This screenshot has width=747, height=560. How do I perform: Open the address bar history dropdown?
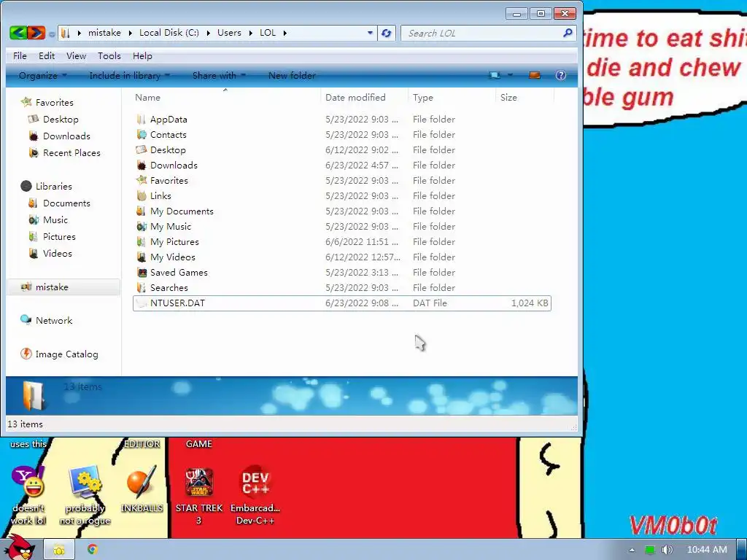tap(370, 33)
